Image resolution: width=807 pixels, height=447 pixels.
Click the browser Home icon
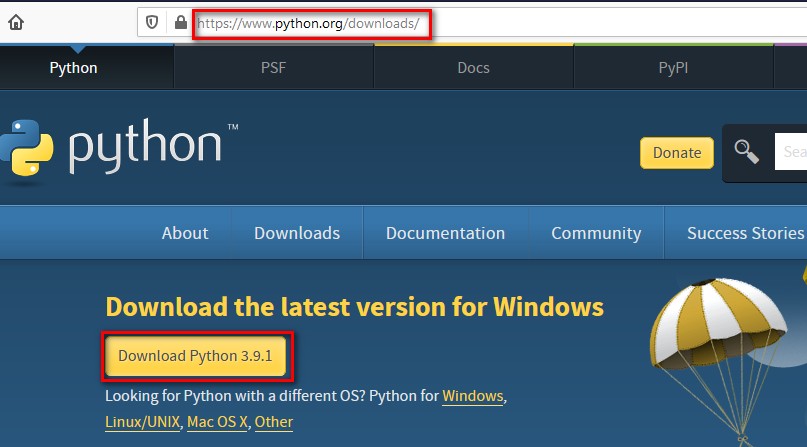(x=16, y=22)
